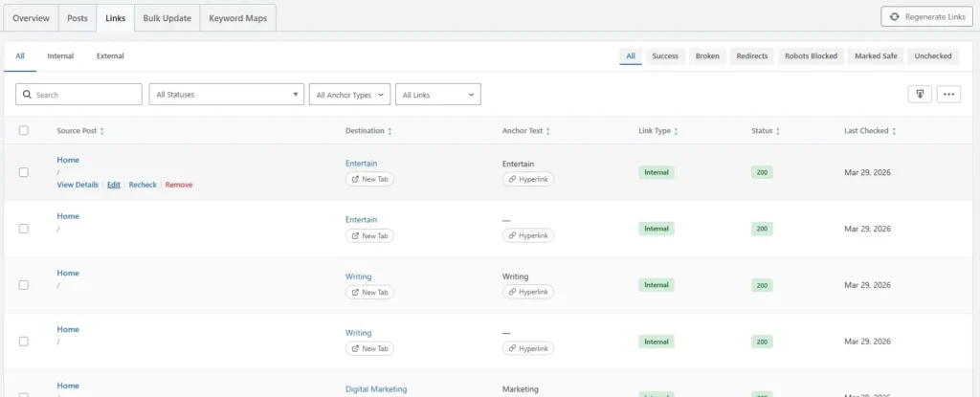Open the Bulk Update tab

(x=167, y=18)
